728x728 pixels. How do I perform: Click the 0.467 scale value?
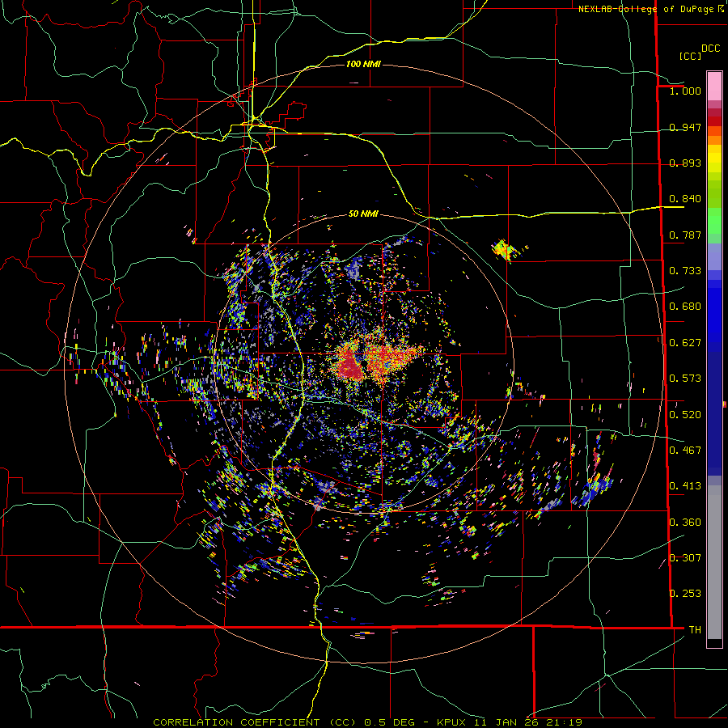pos(685,451)
